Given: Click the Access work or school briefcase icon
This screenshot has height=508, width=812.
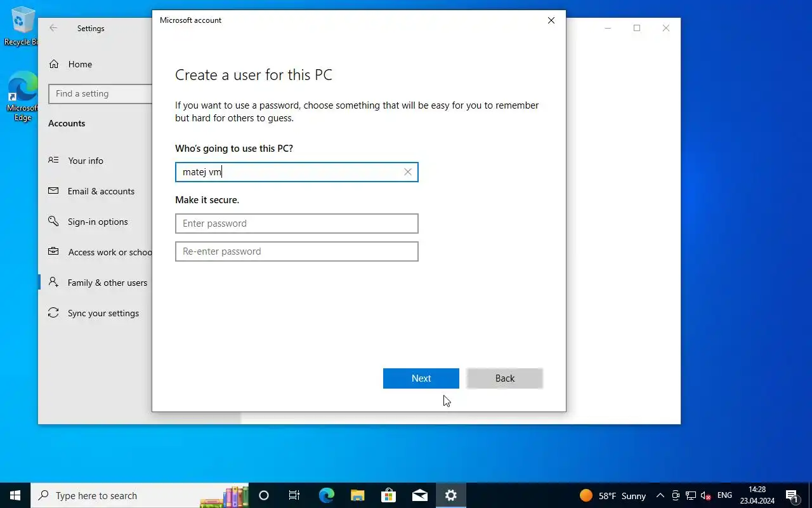Looking at the screenshot, I should click(54, 251).
